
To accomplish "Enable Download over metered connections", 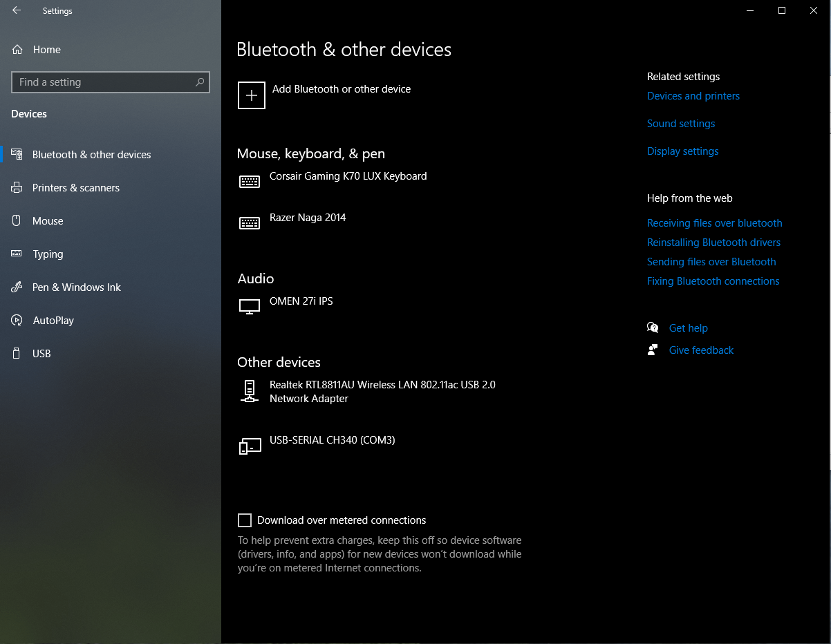I will point(244,520).
